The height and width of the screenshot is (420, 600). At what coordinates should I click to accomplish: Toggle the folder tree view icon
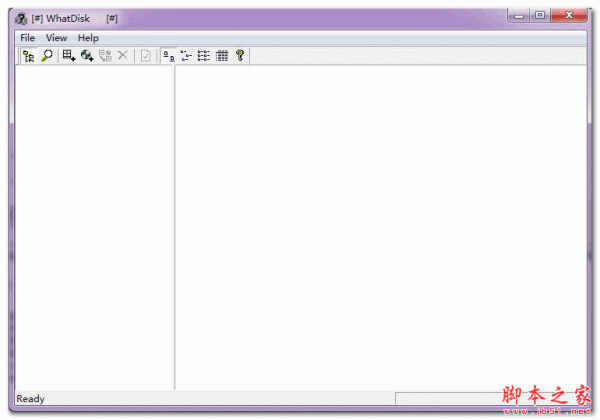[29, 56]
